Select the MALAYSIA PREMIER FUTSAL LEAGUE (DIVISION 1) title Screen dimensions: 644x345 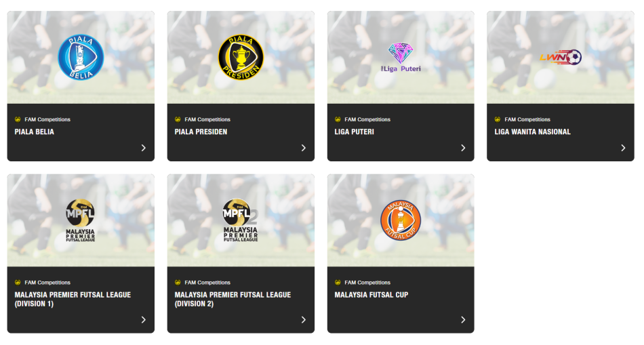[x=73, y=299]
